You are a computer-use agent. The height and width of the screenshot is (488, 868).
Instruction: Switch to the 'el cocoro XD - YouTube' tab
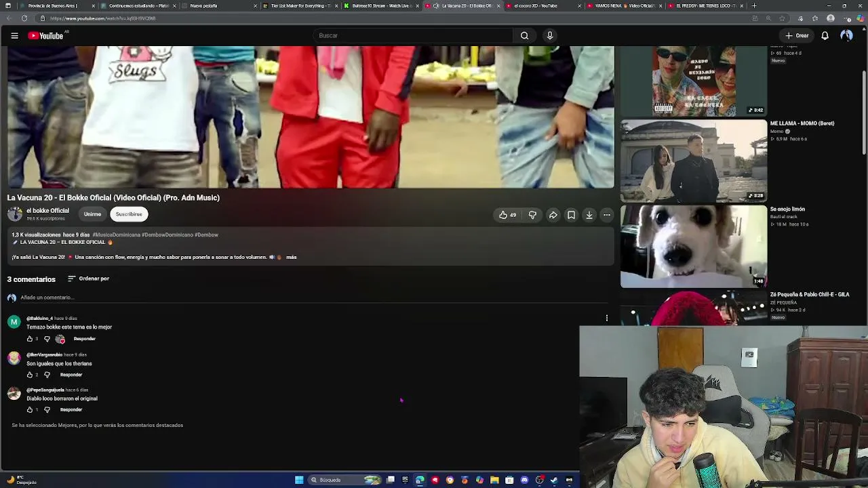(x=543, y=6)
